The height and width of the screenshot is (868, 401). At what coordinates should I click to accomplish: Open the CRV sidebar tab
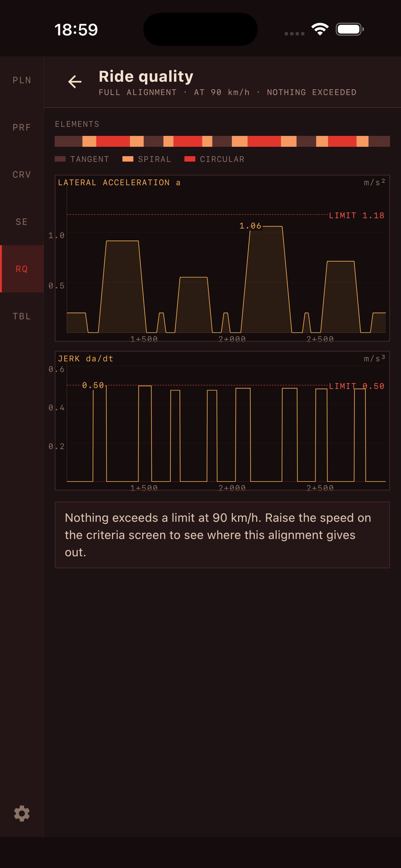coord(22,175)
